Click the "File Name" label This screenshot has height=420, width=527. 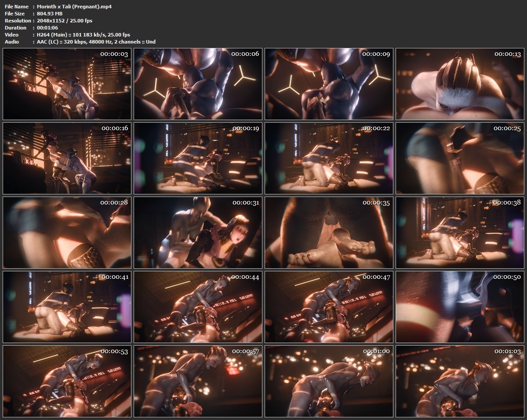16,7
